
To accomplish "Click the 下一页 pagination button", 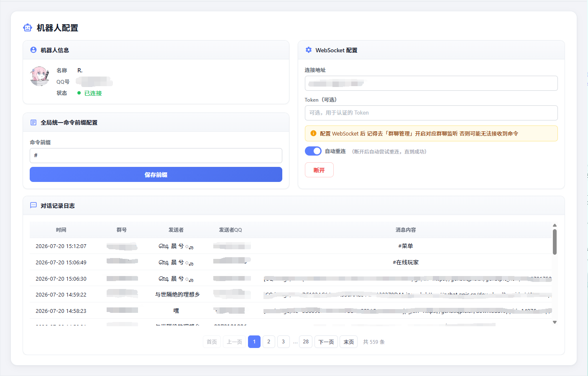I will coord(326,342).
